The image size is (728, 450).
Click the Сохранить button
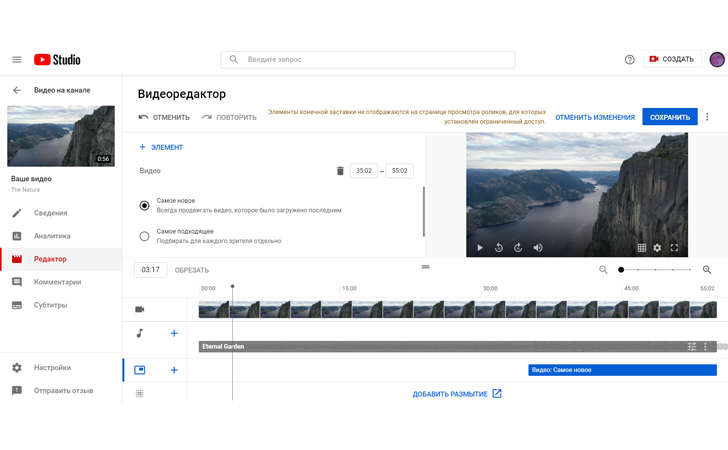(x=669, y=117)
